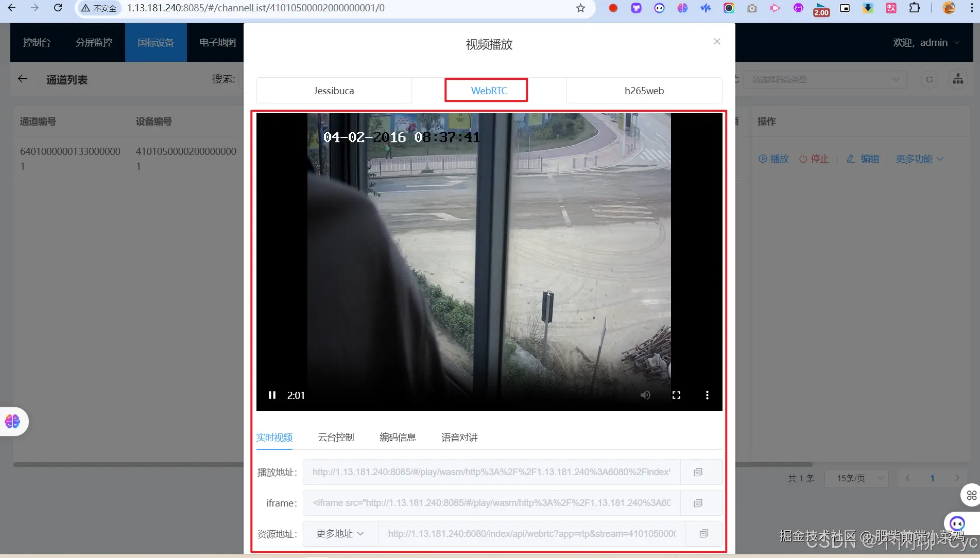
Task: Open 分屏监控 in the navigation bar
Action: [x=94, y=42]
